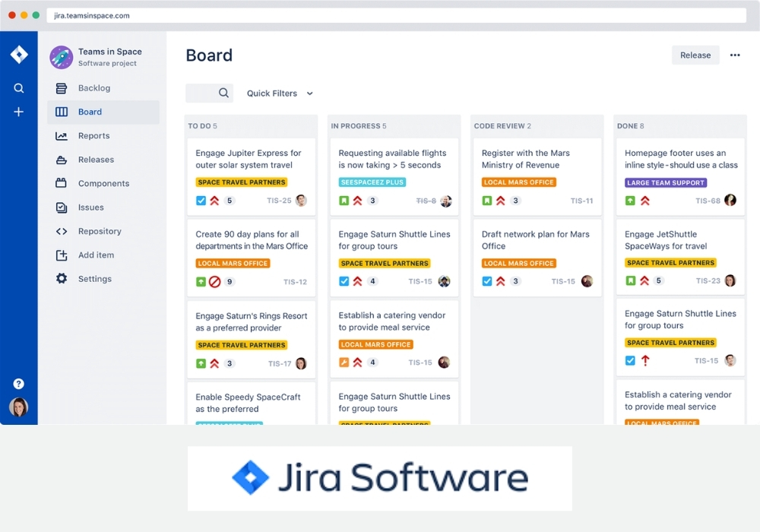Click priority chevrons on TIS-68 card
This screenshot has width=760, height=532.
(x=644, y=201)
